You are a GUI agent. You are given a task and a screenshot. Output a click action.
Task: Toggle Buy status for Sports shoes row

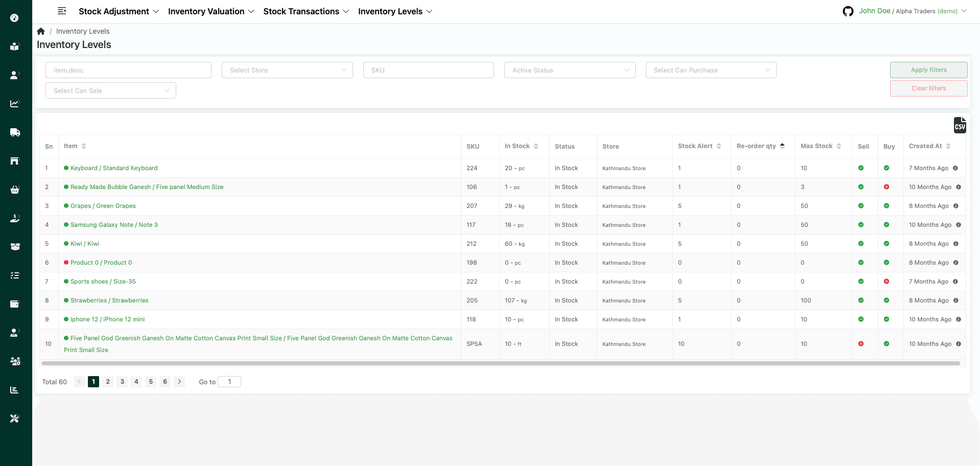886,282
